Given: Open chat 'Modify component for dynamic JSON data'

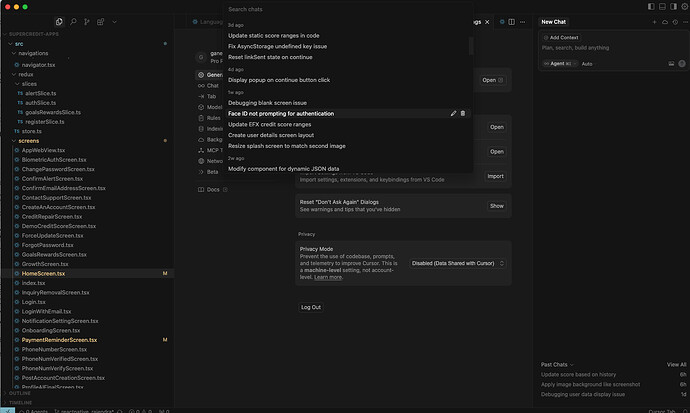Looking at the screenshot, I should click(283, 169).
